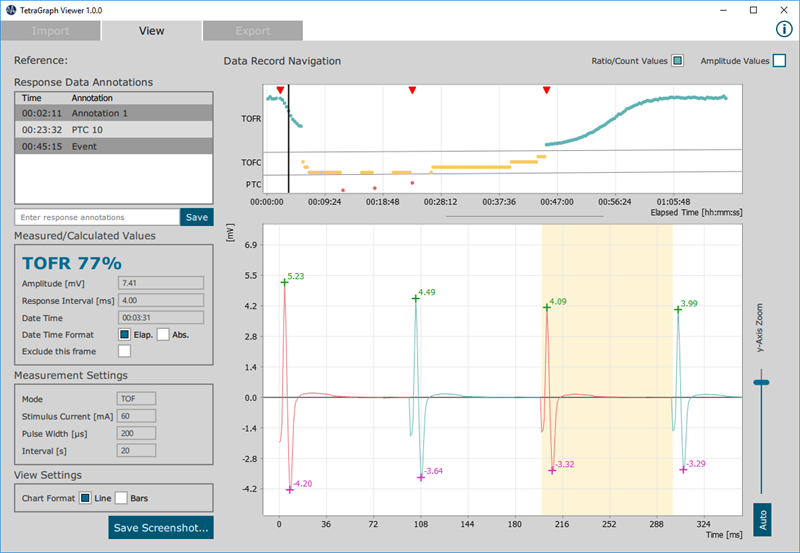Select the PTC 10 annotation row
Image resolution: width=800 pixels, height=553 pixels.
113,130
